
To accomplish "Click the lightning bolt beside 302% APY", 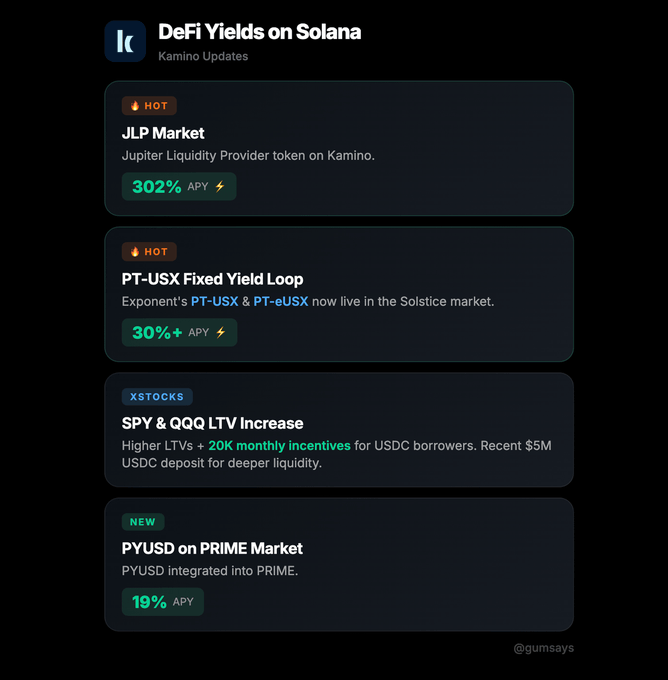I will (x=220, y=187).
